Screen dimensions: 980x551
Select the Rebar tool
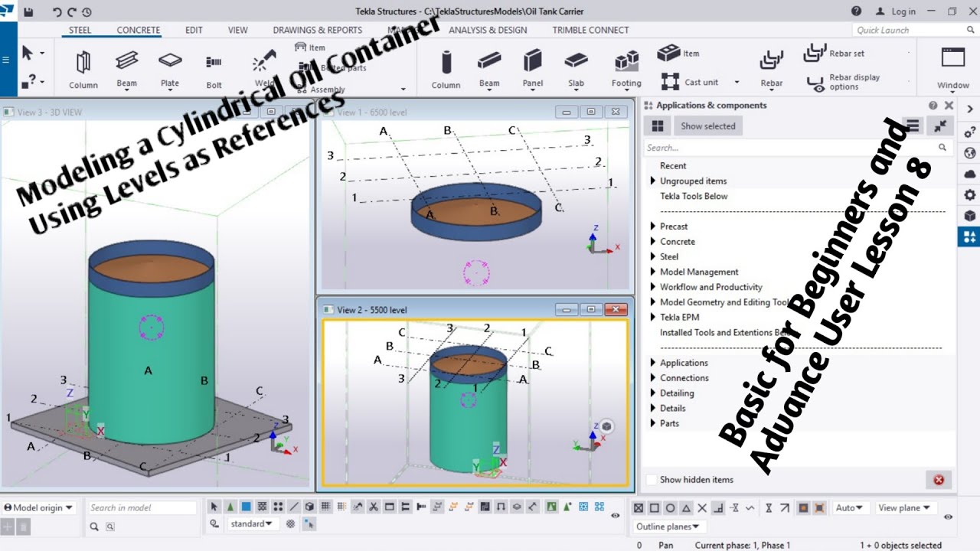(x=771, y=69)
